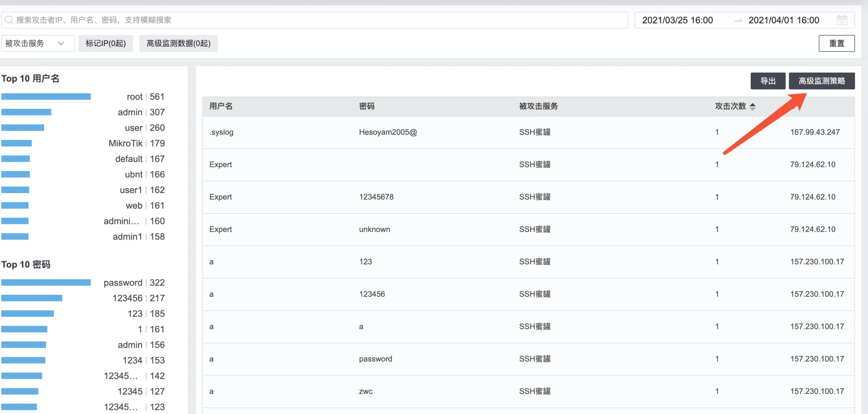The height and width of the screenshot is (414, 868).
Task: Select the admin entry in Top 10 用户名
Action: (130, 112)
